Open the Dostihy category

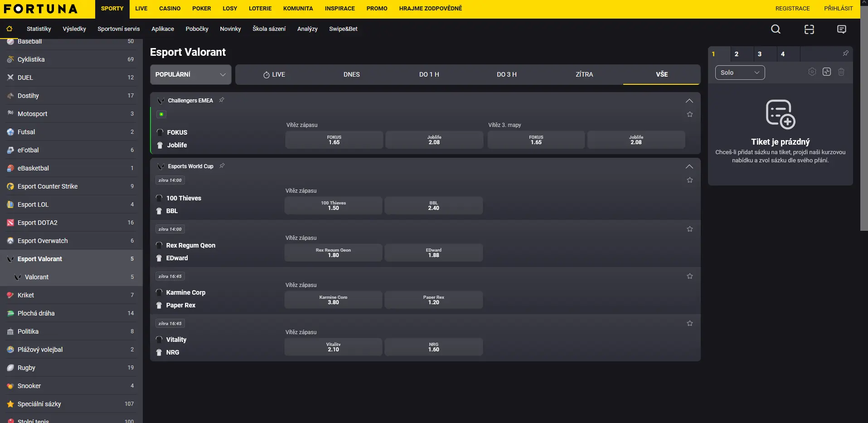click(71, 96)
